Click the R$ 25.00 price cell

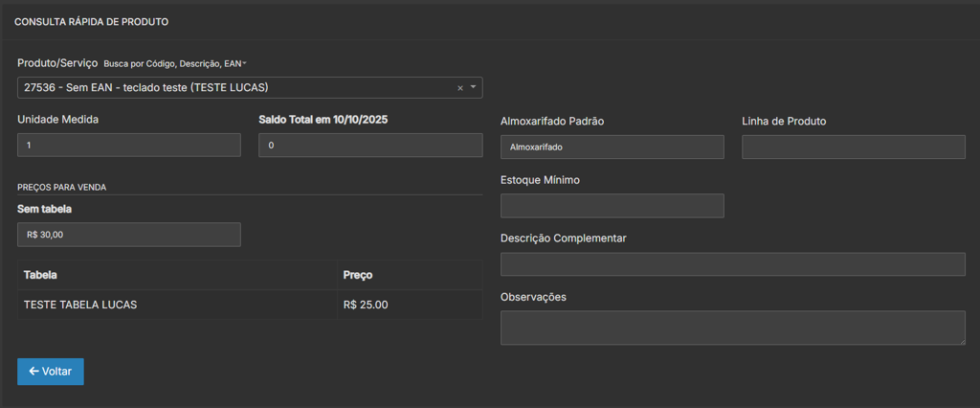tap(366, 305)
